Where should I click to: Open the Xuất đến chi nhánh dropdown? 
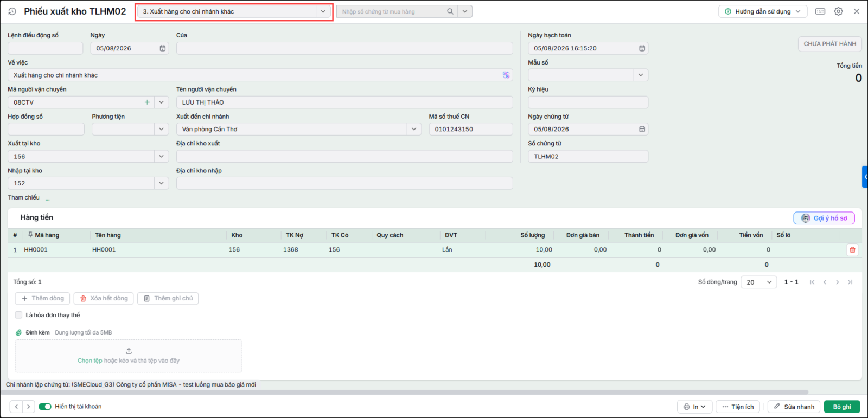[414, 129]
